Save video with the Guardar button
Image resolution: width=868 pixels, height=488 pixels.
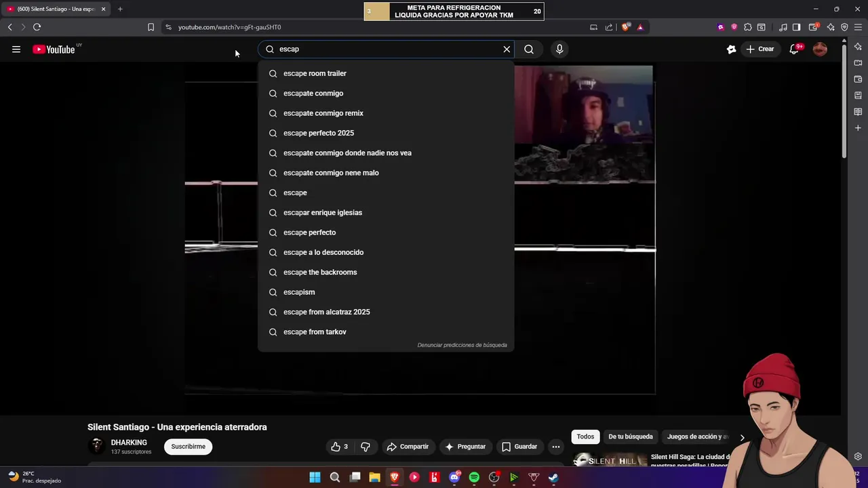pos(519,447)
